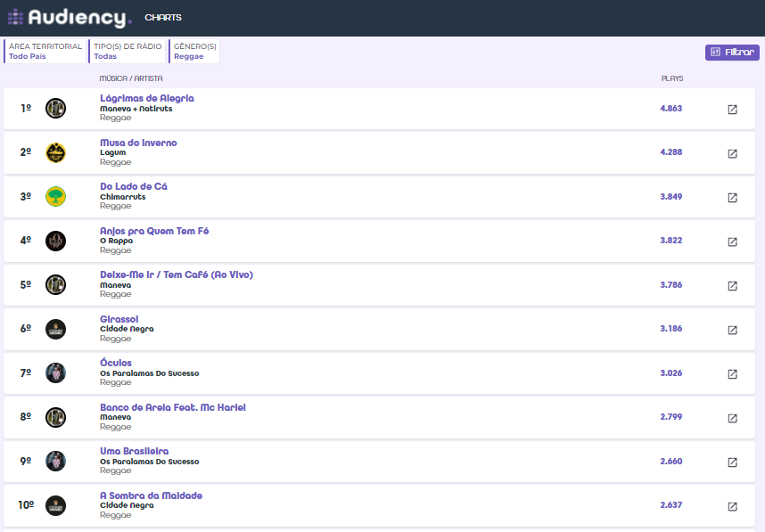Click the play count 3.026
The height and width of the screenshot is (532, 765).
(x=671, y=373)
